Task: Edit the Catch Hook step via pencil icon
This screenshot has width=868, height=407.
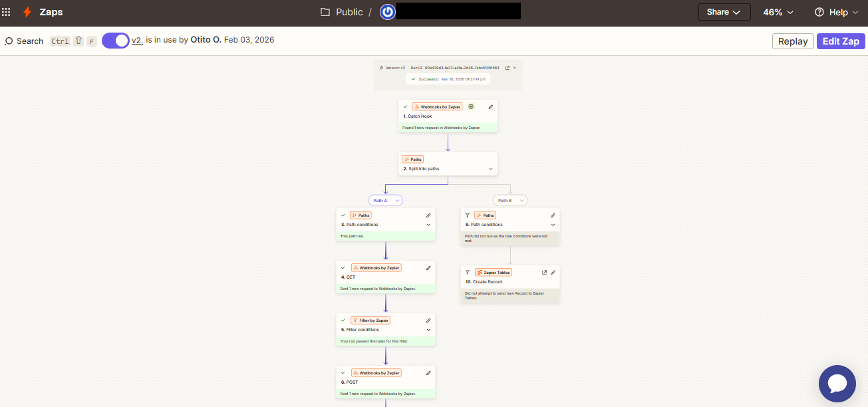Action: point(491,106)
